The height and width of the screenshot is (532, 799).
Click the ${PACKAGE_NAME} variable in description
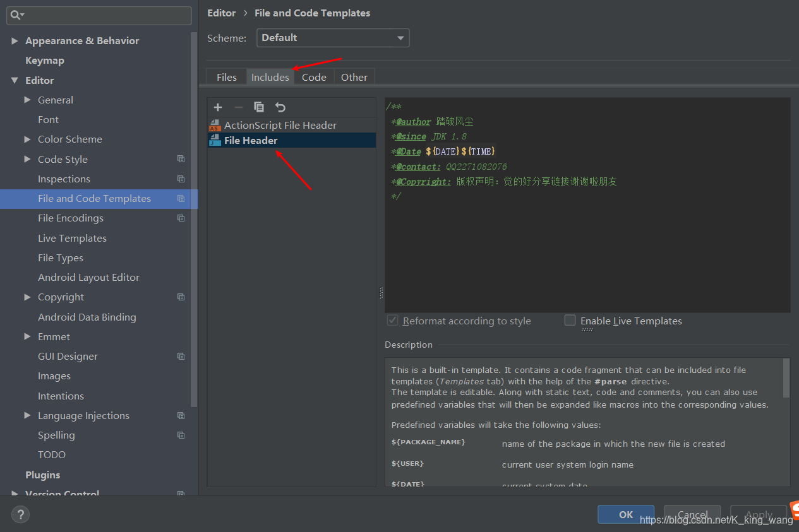(428, 442)
